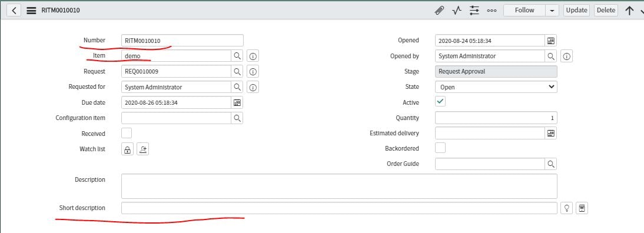Click the Update button

(x=576, y=10)
